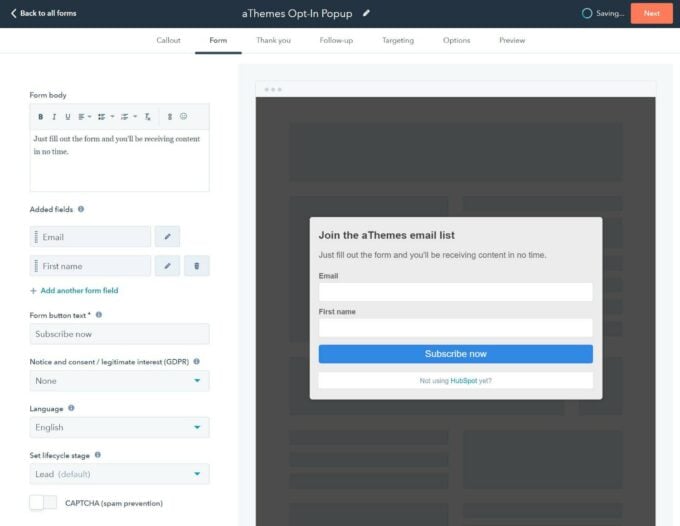Grab the First name field drag handle
The height and width of the screenshot is (526, 680).
pyautogui.click(x=36, y=266)
